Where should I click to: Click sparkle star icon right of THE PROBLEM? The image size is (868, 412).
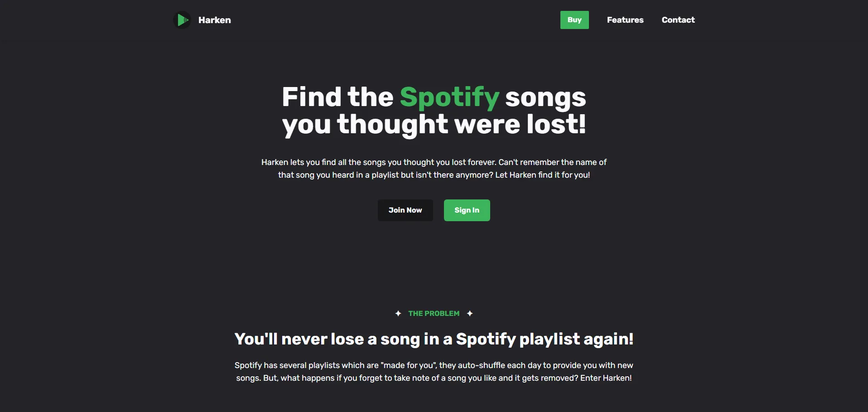click(470, 313)
